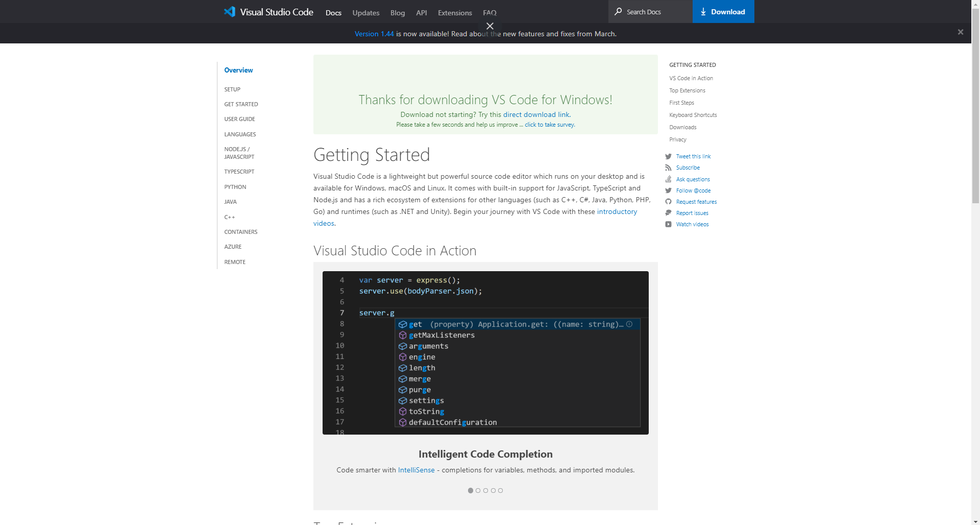Open the IntelliSense link
Image resolution: width=980 pixels, height=525 pixels.
(x=416, y=470)
